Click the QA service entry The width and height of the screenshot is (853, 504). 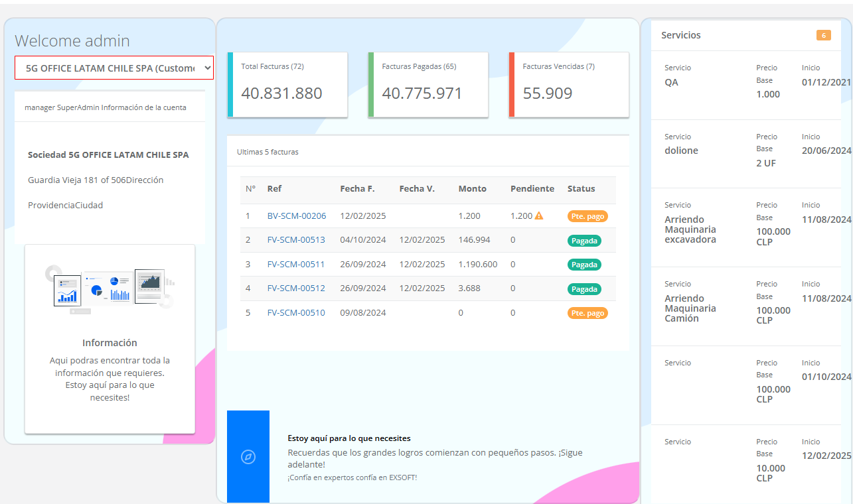(671, 83)
